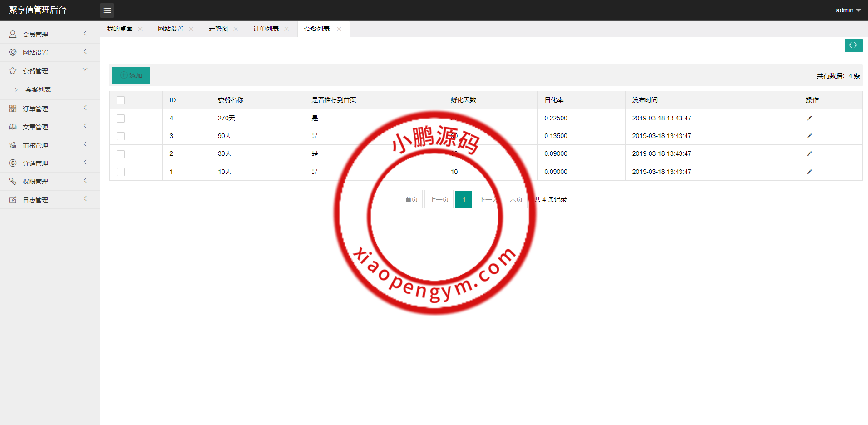The image size is (868, 425).
Task: Open 套餐列表 in the sidebar
Action: pyautogui.click(x=38, y=90)
